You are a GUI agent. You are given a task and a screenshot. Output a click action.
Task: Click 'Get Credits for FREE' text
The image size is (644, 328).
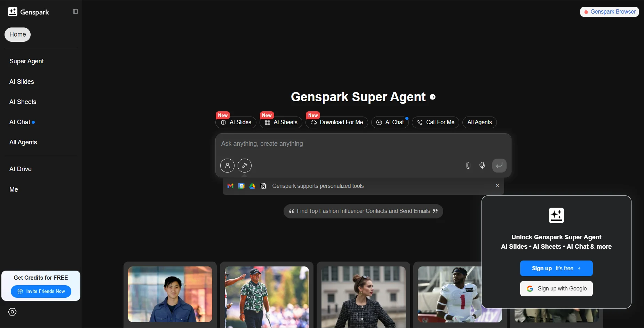point(41,278)
